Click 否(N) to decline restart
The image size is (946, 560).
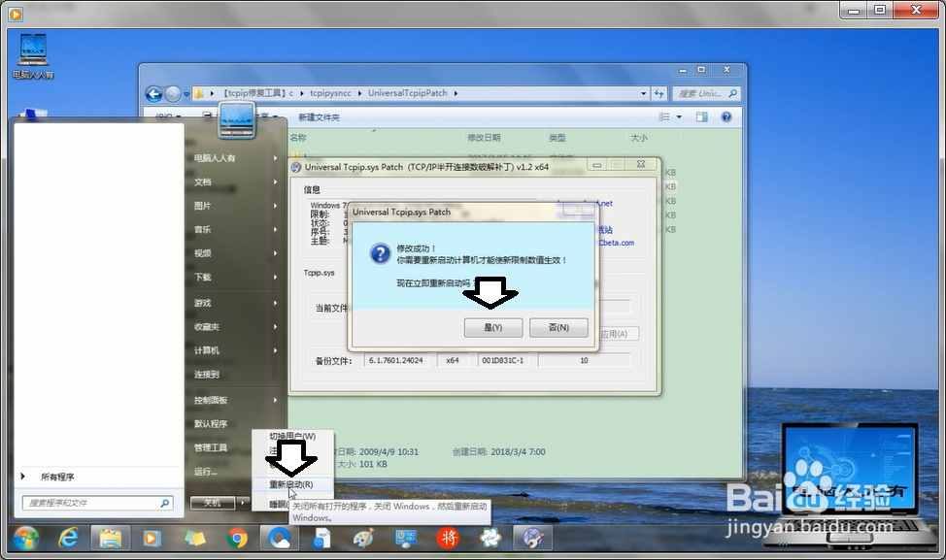pyautogui.click(x=558, y=327)
